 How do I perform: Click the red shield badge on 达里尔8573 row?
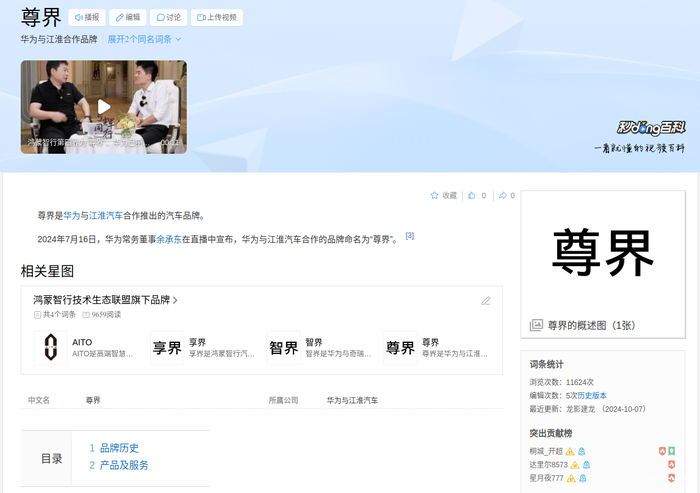pos(671,464)
